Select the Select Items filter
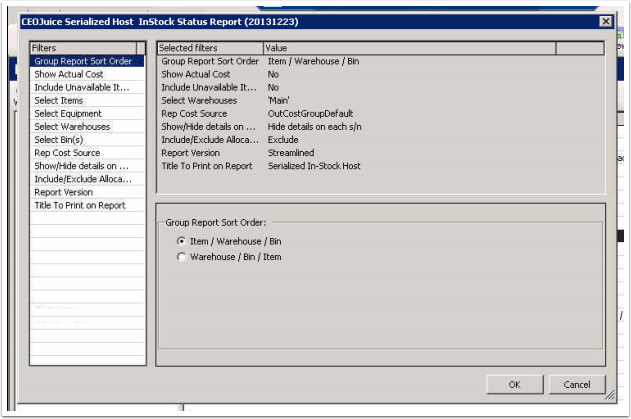 (87, 101)
